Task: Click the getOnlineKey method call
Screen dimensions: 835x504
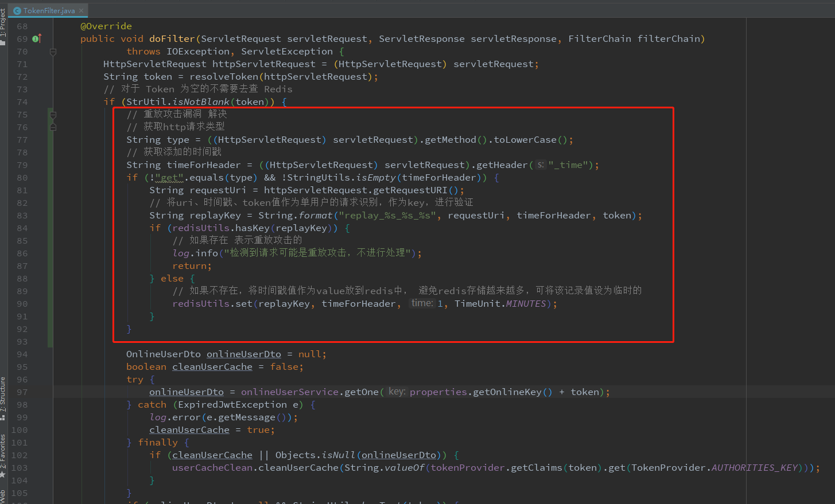Action: (507, 392)
